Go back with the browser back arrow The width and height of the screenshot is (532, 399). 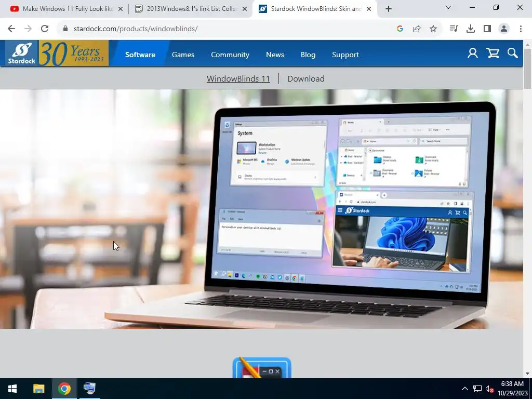[x=11, y=29]
